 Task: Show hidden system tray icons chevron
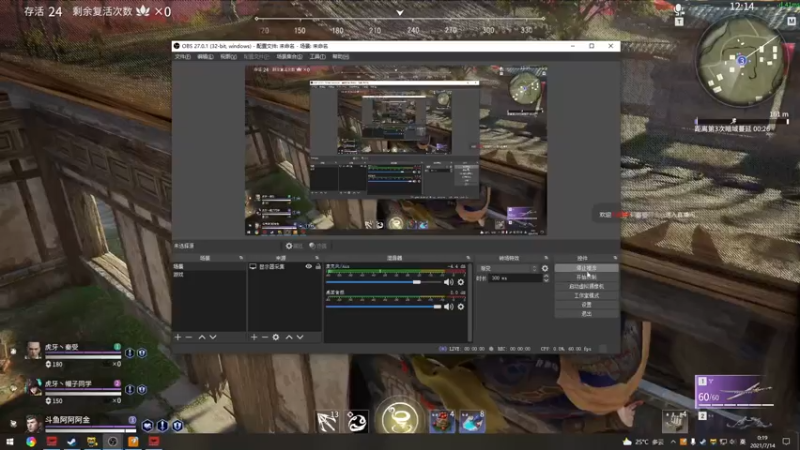point(673,442)
